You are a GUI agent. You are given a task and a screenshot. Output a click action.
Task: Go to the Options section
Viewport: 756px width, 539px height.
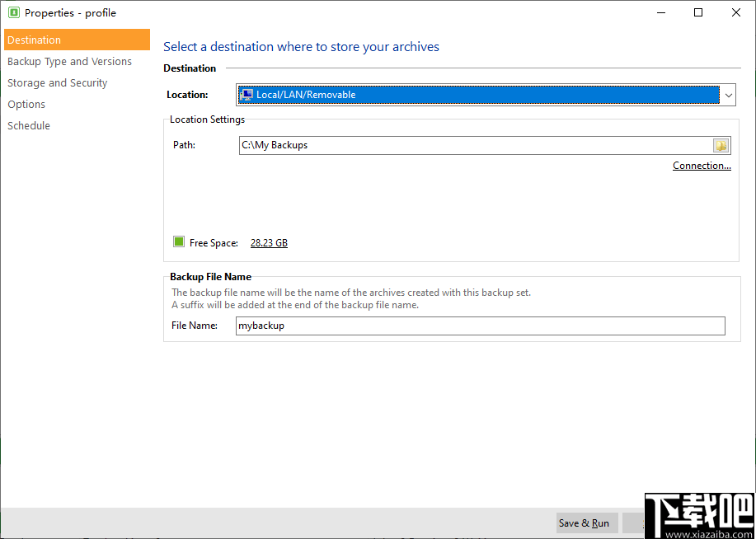26,104
